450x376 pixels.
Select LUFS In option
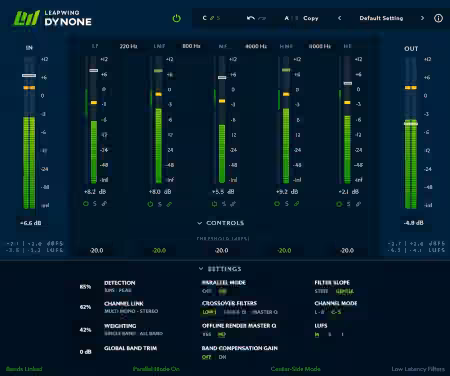pyautogui.click(x=317, y=334)
